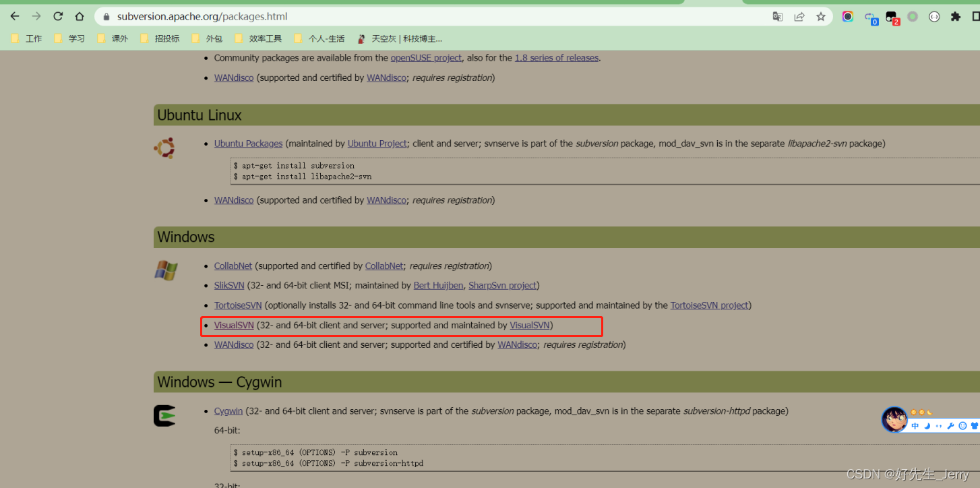980x488 pixels.
Task: Open the extension with blue 0 badge
Action: coord(870,18)
